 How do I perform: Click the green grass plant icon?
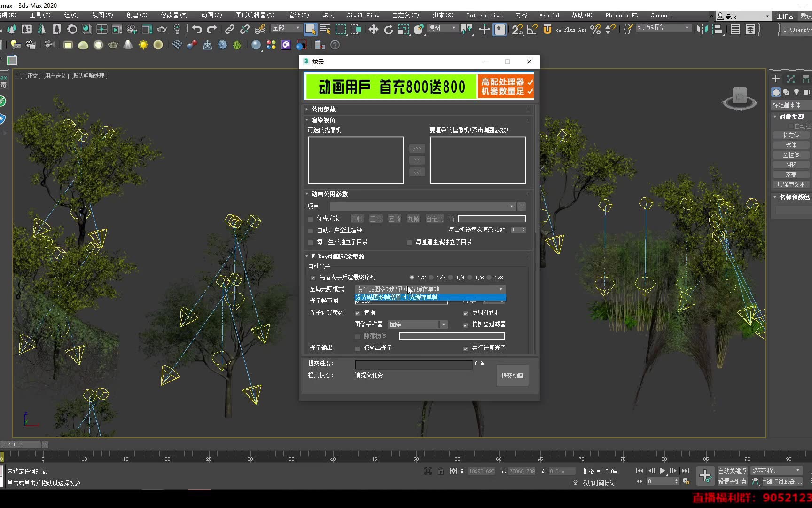(x=237, y=45)
